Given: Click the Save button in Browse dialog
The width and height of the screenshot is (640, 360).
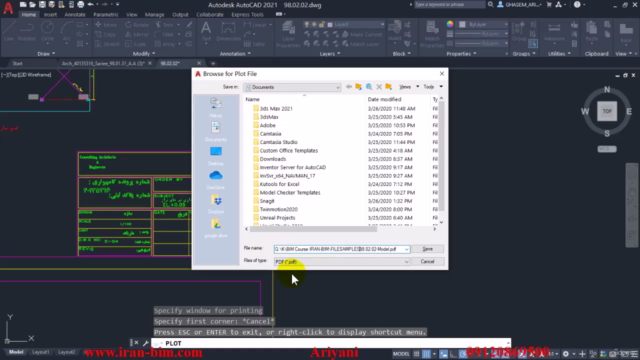Looking at the screenshot, I should (427, 249).
